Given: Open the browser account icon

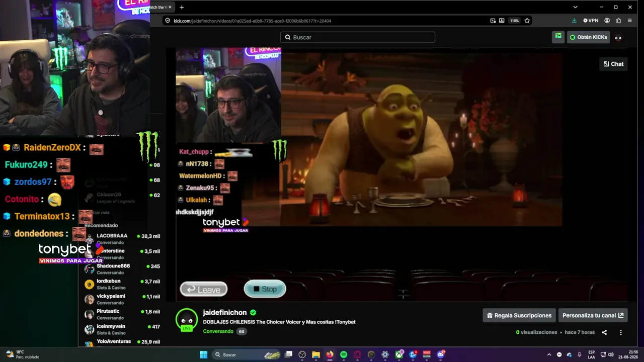Looking at the screenshot, I should tap(607, 21).
